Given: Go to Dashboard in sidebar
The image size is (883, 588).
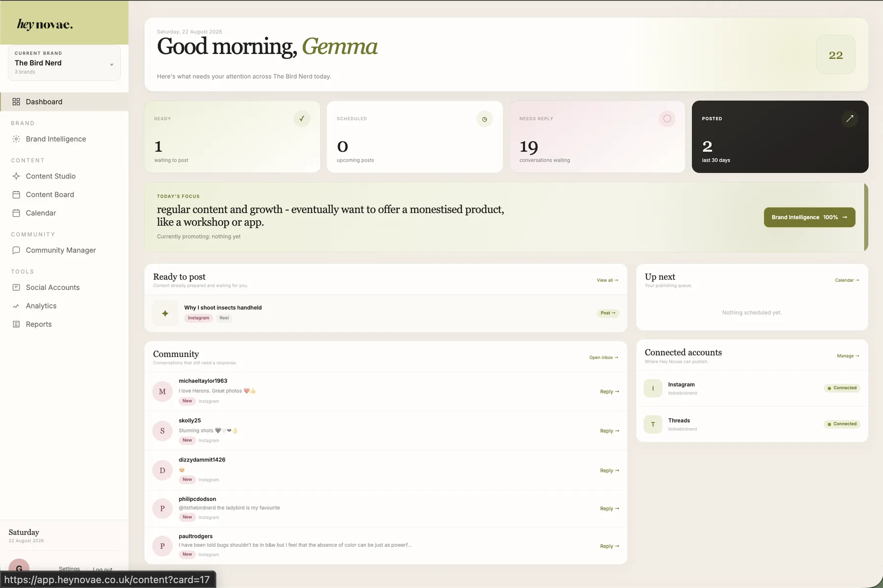Looking at the screenshot, I should (x=64, y=102).
